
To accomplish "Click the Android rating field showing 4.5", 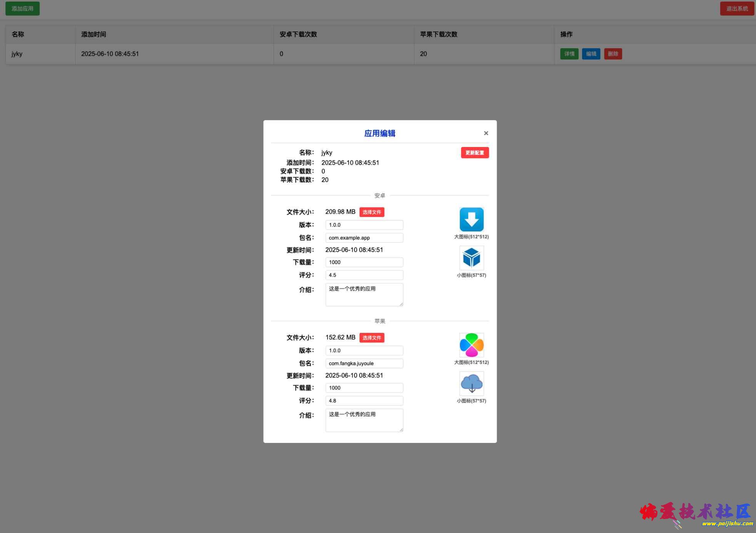I will [x=364, y=275].
